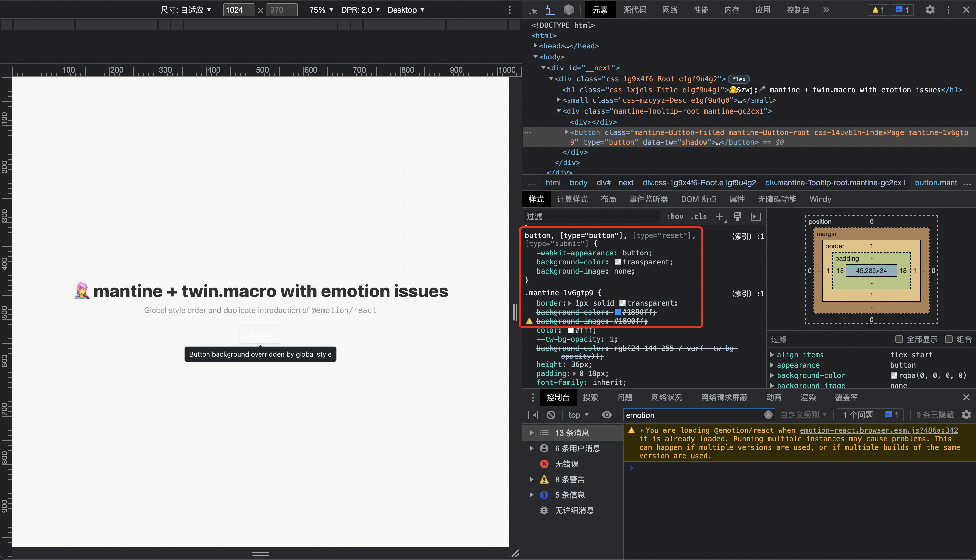Enable 组合 checkbox
The image size is (976, 560).
[949, 339]
